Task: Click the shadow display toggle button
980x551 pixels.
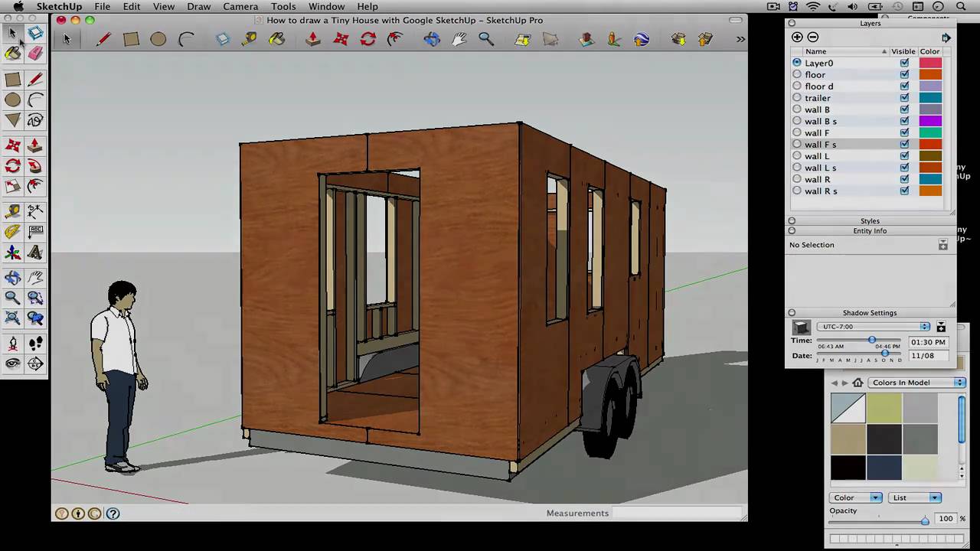Action: tap(801, 327)
